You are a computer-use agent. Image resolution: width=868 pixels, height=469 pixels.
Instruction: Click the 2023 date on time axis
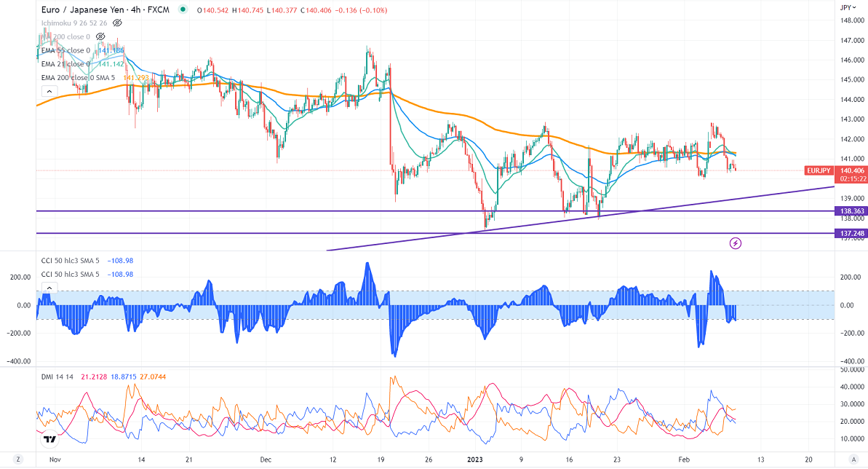(x=474, y=460)
